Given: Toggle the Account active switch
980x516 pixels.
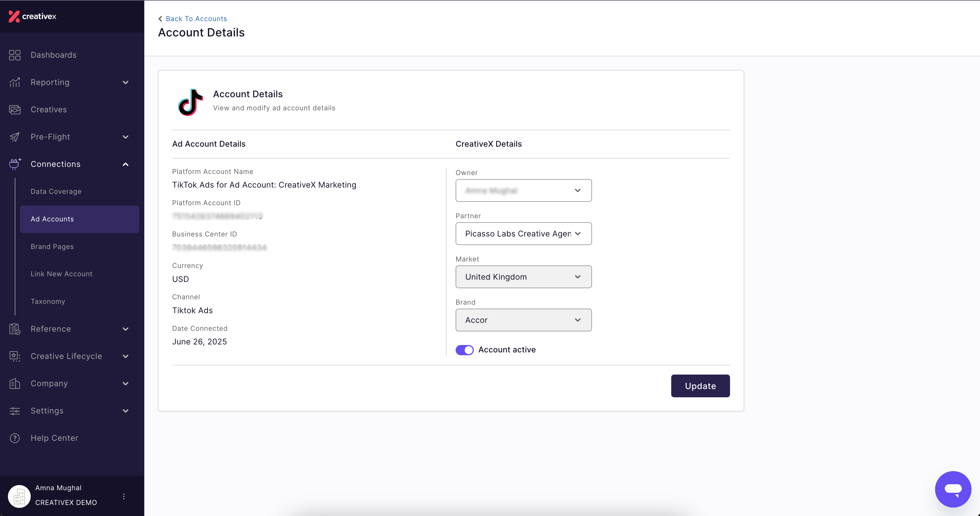Looking at the screenshot, I should click(x=464, y=350).
